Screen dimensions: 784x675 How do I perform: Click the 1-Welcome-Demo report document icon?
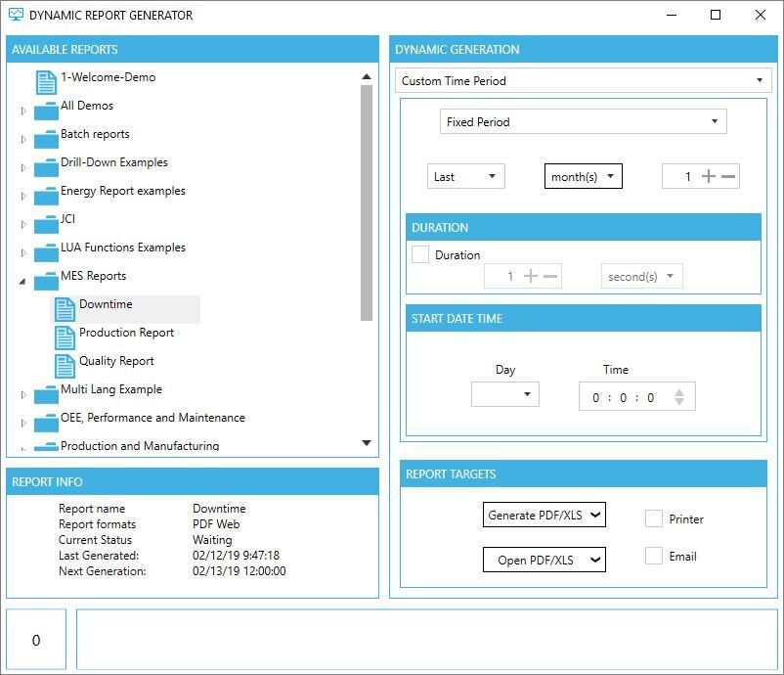coord(46,81)
